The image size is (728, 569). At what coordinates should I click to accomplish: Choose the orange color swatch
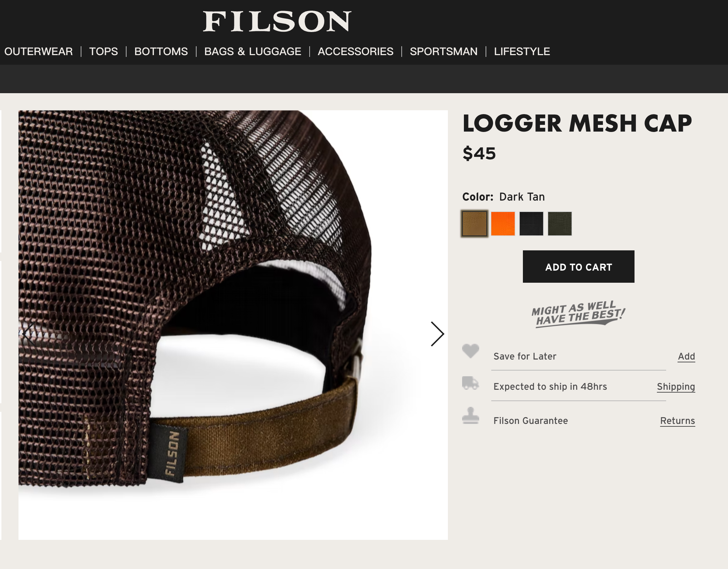click(x=503, y=224)
